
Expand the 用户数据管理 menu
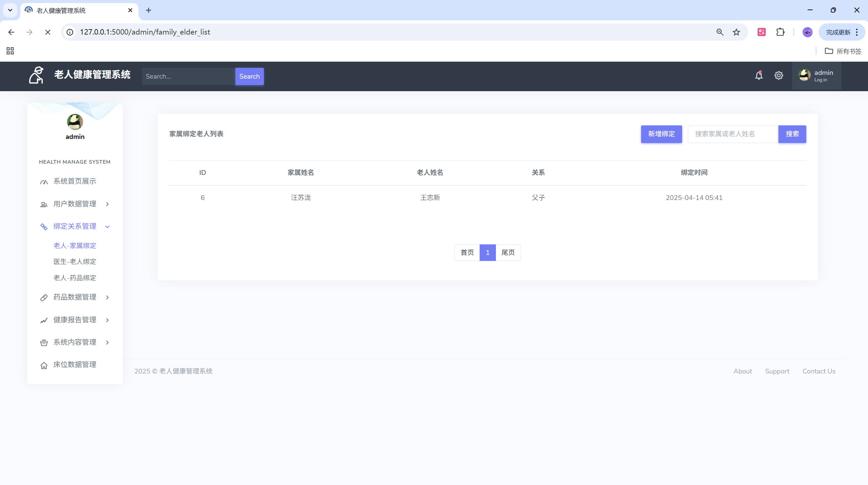(x=75, y=204)
